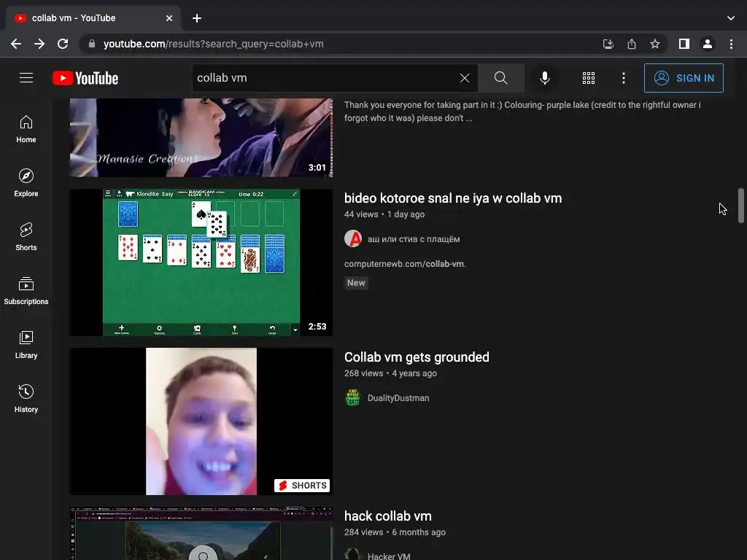Bookmark this page with star
The width and height of the screenshot is (747, 560).
(655, 44)
